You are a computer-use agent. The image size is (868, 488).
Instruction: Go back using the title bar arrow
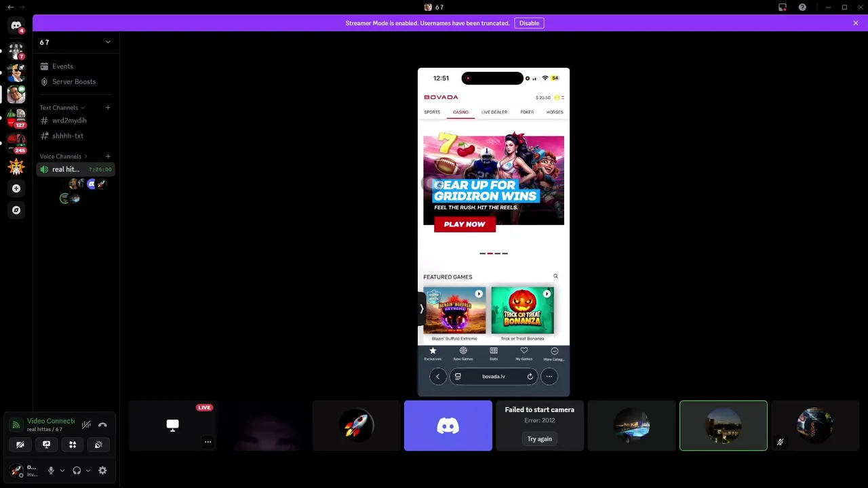pyautogui.click(x=10, y=7)
